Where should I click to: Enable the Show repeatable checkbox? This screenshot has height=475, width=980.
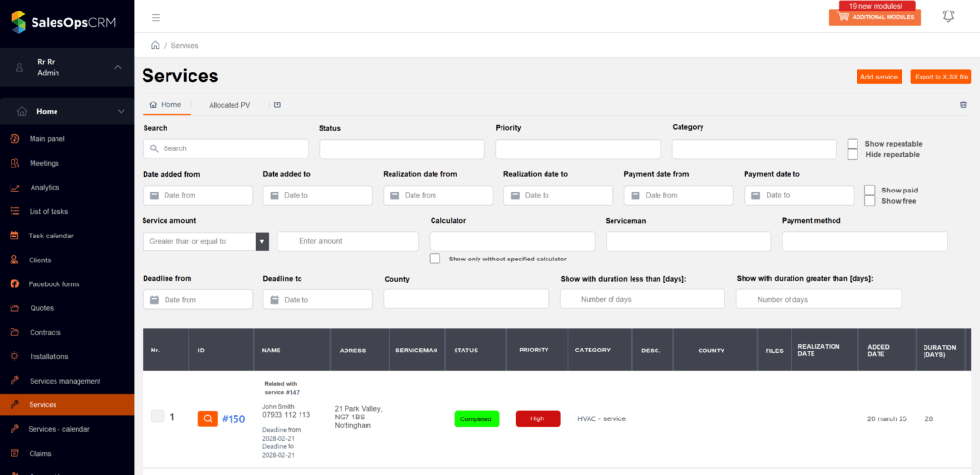click(853, 144)
